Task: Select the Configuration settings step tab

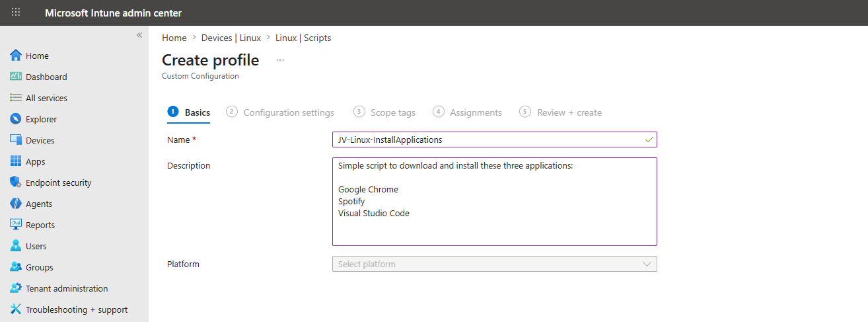Action: point(280,112)
